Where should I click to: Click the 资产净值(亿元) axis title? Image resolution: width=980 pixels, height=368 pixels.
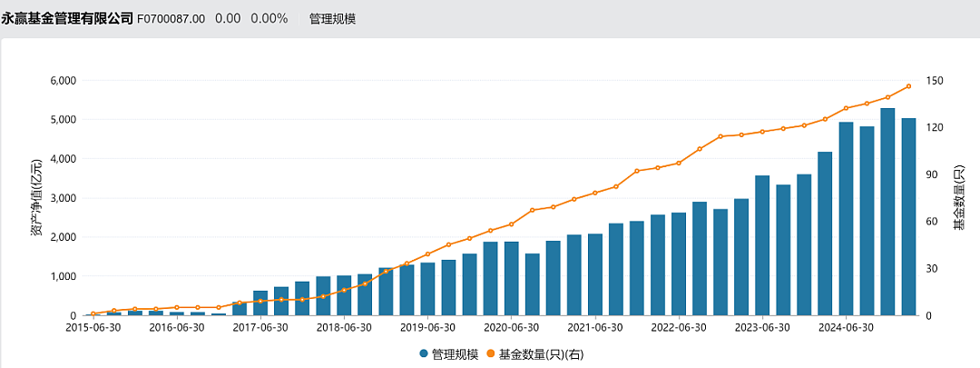(37, 197)
